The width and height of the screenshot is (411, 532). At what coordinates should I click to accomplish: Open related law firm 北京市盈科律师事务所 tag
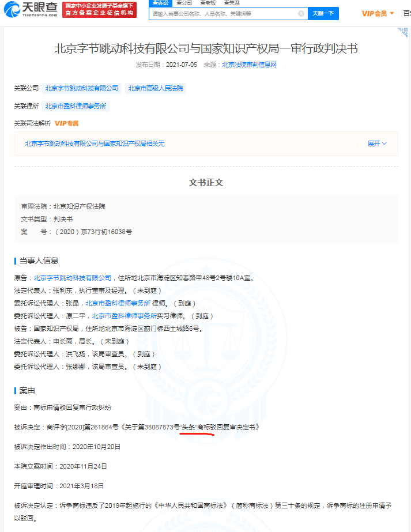pos(76,106)
